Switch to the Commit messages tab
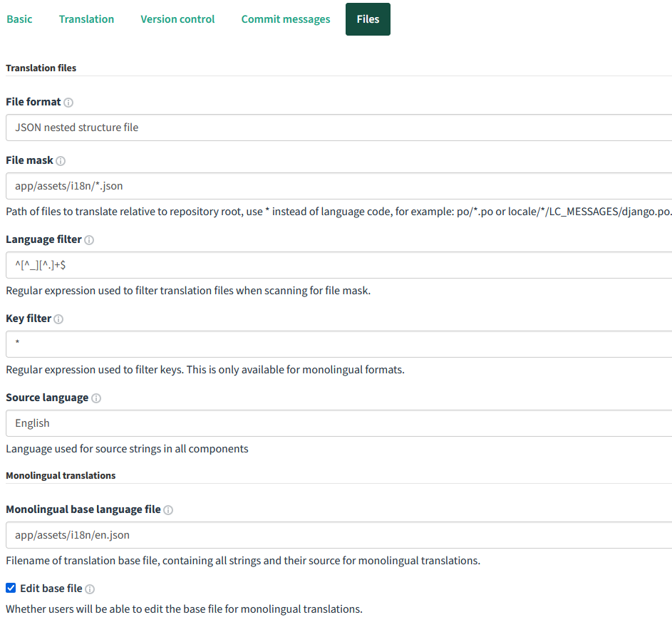Screen dimensions: 672x617 pyautogui.click(x=286, y=19)
